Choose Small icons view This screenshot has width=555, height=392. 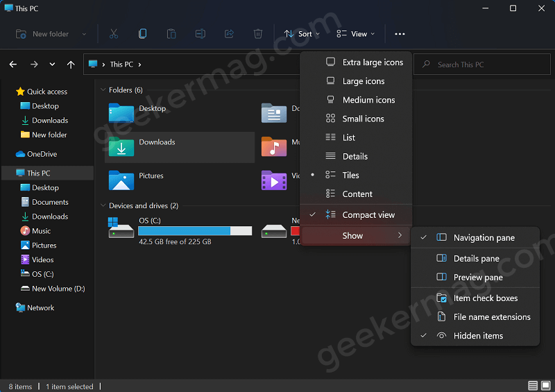pos(356,119)
